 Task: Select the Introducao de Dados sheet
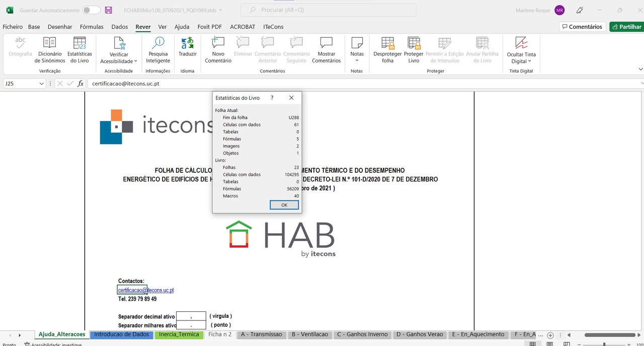coord(122,334)
